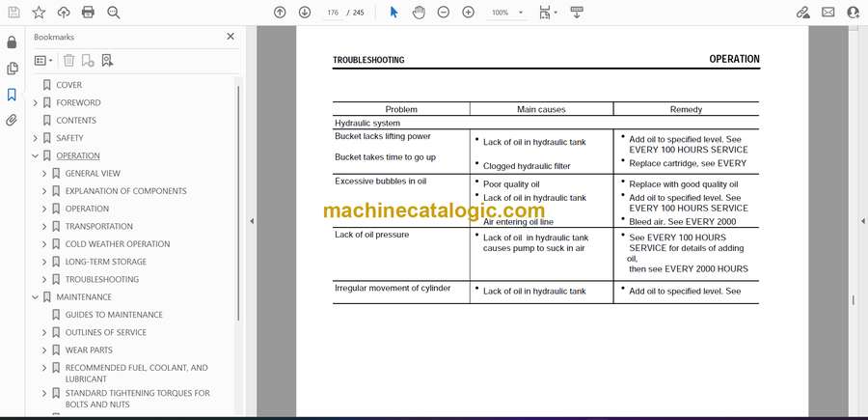
Task: Collapse the MAINTENANCE bookmark section
Action: (x=36, y=297)
